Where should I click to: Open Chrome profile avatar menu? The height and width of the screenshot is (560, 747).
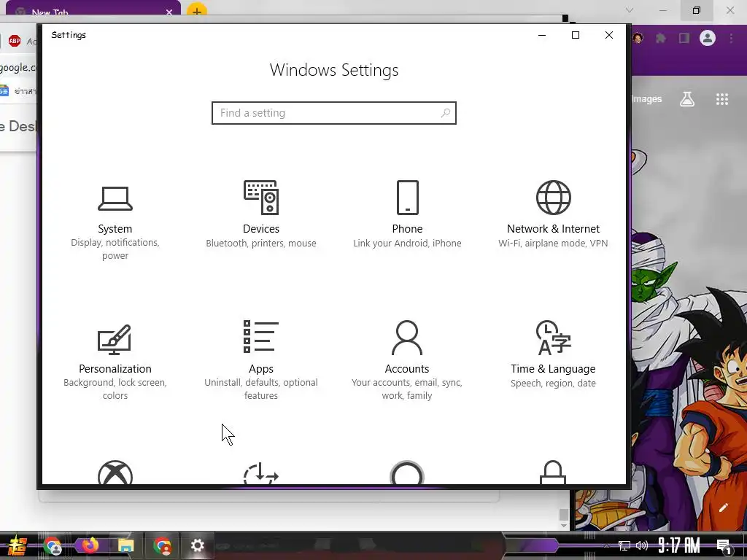point(708,38)
